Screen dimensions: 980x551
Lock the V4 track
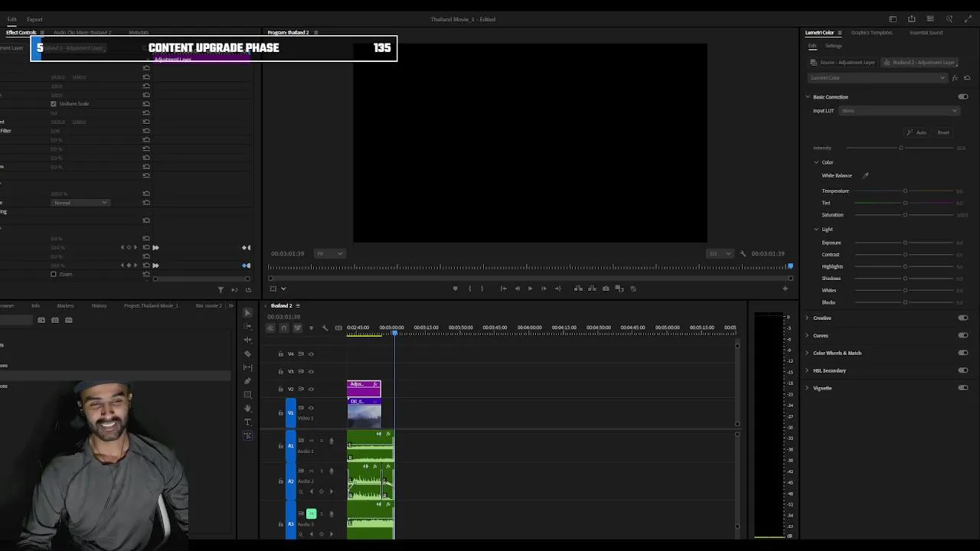click(x=280, y=354)
